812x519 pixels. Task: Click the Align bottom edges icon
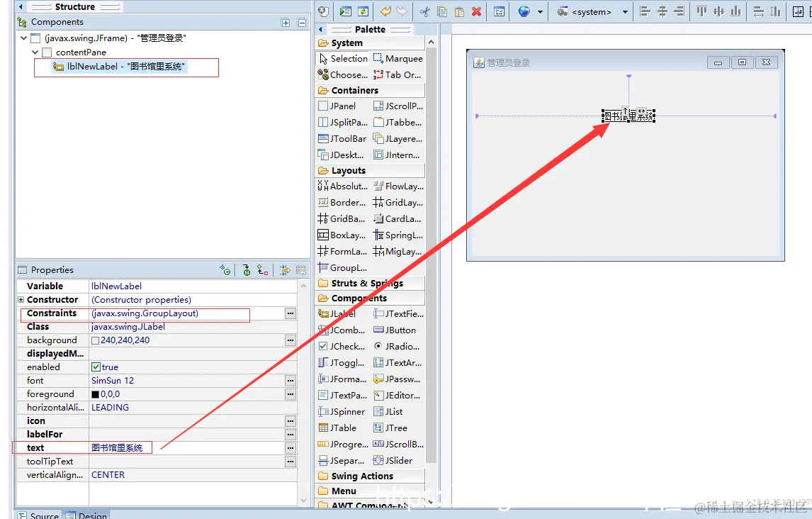(x=736, y=11)
